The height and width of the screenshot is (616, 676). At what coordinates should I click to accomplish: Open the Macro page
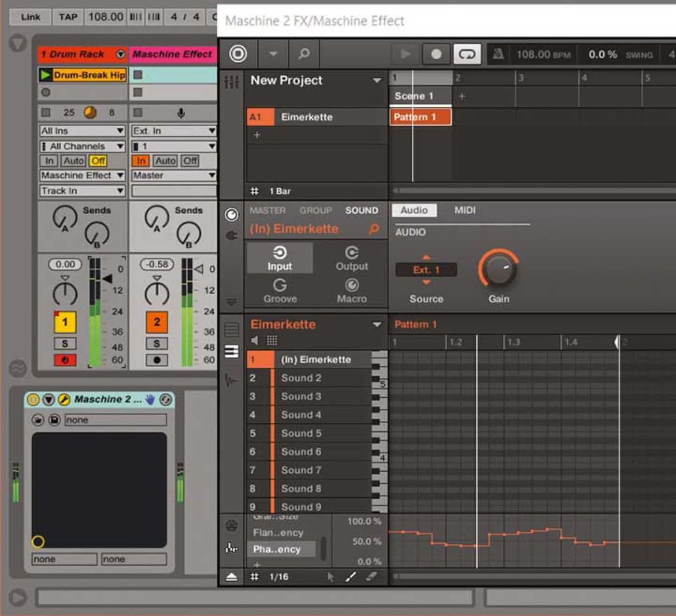click(x=352, y=291)
